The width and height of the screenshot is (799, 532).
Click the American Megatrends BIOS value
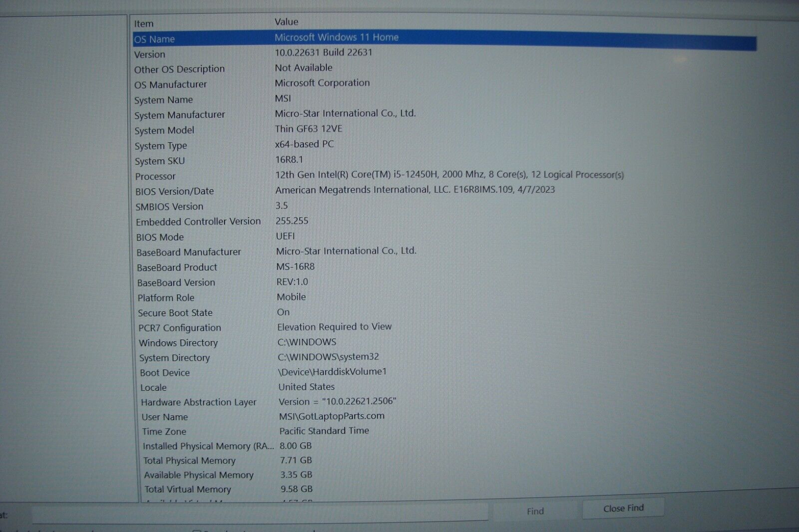415,190
